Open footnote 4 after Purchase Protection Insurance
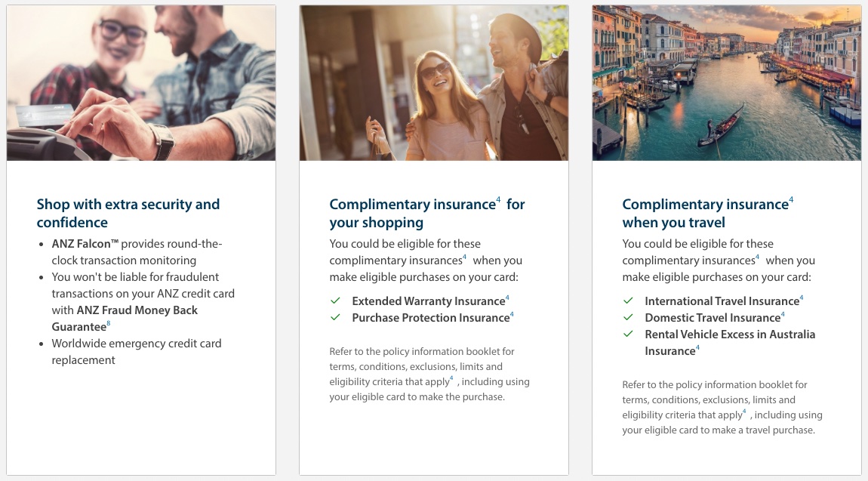This screenshot has height=481, width=868. (512, 314)
